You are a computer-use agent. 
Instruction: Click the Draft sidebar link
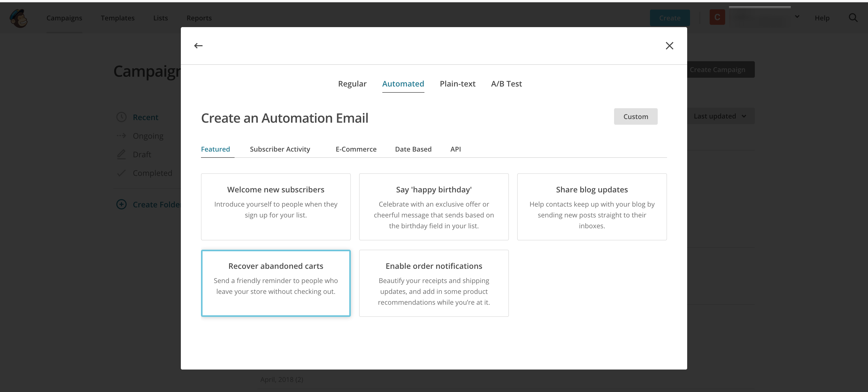(x=142, y=154)
